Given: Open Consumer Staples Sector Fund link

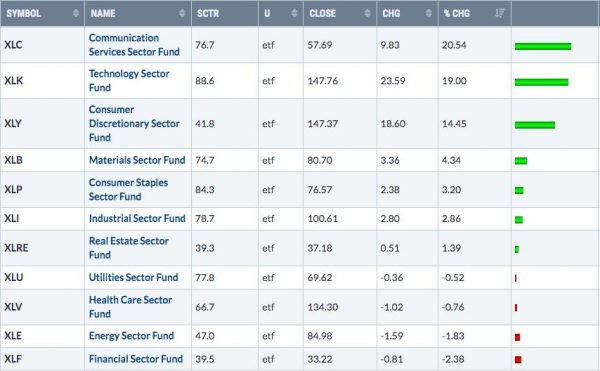Looking at the screenshot, I should 128,190.
